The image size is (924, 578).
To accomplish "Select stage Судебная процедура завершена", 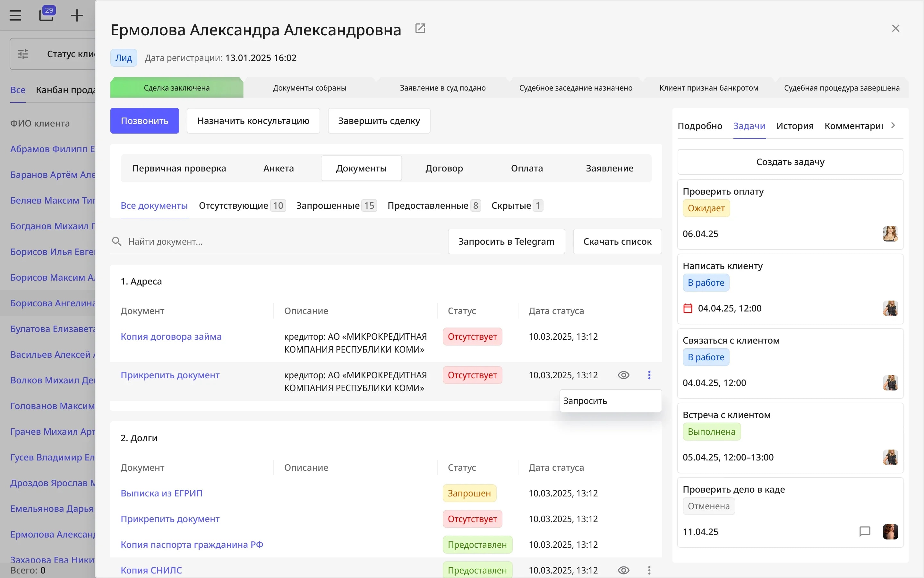I will (x=842, y=88).
